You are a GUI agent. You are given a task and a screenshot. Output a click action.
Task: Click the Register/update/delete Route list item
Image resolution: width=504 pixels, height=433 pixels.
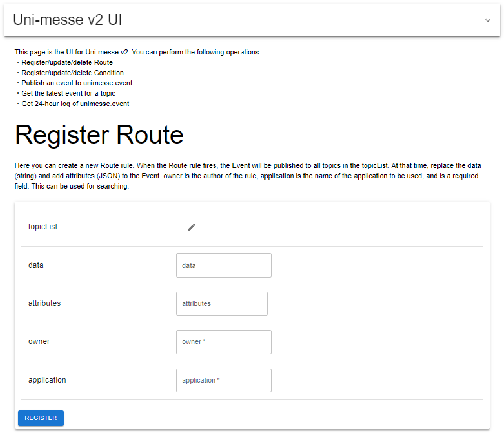[x=67, y=62]
